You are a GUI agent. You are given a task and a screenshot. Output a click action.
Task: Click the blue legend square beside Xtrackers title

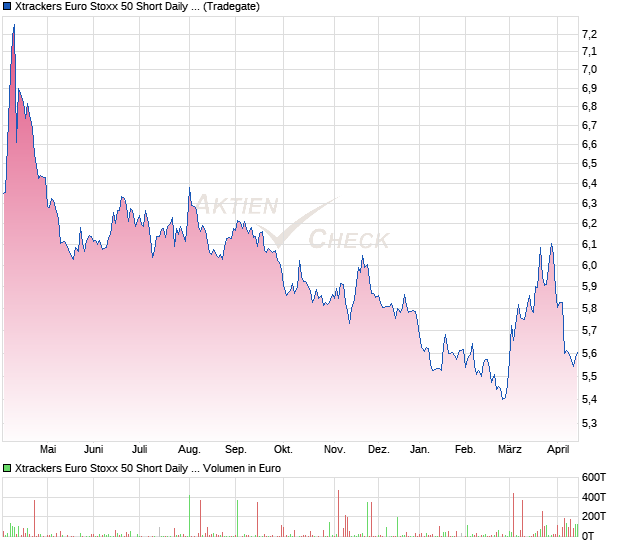(7, 6)
